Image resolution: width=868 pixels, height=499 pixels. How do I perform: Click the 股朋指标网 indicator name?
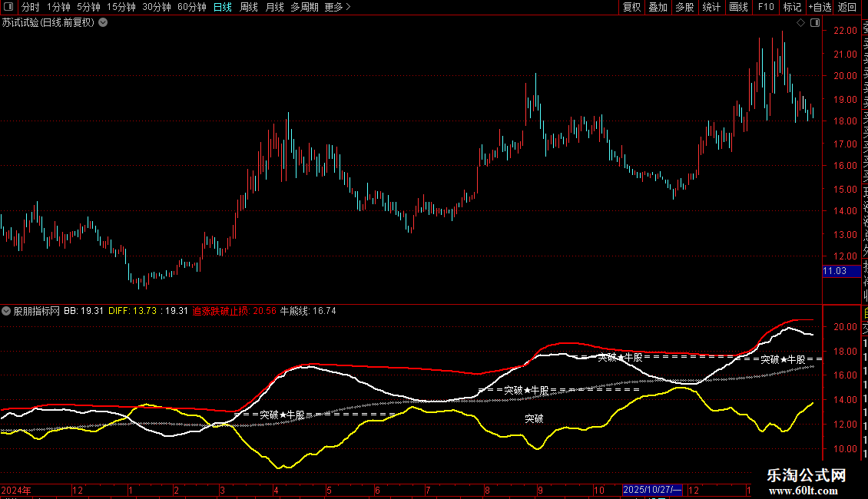[37, 311]
